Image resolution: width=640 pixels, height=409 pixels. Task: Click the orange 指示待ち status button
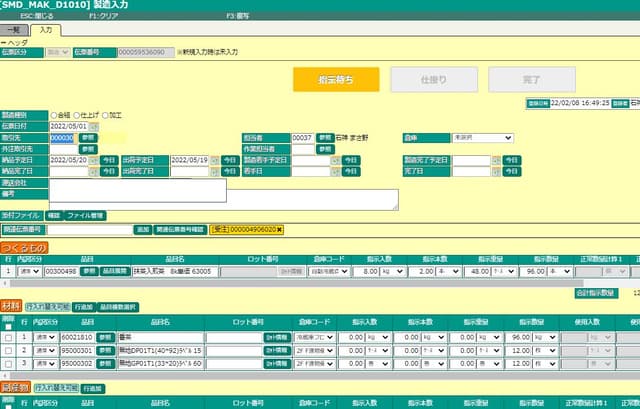(336, 80)
